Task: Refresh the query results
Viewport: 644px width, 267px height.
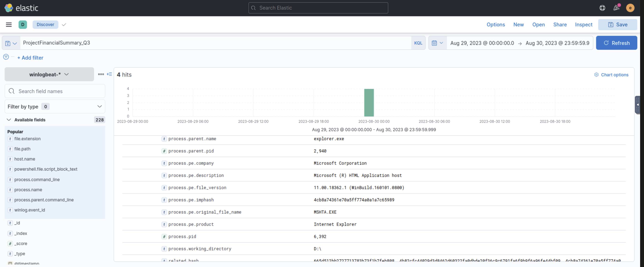Action: coord(616,43)
